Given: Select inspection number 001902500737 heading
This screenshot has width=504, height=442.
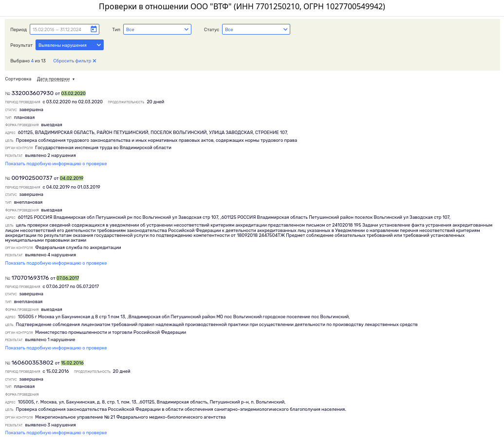Looking at the screenshot, I should click(32, 178).
